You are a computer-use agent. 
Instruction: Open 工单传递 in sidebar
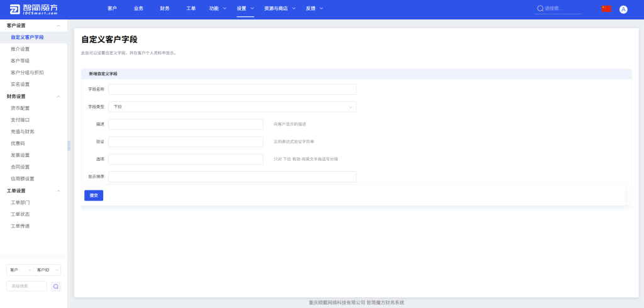(20, 226)
